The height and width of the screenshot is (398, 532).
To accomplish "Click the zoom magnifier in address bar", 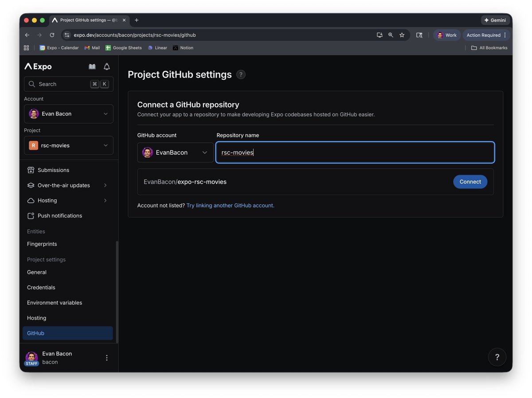I will pos(391,35).
